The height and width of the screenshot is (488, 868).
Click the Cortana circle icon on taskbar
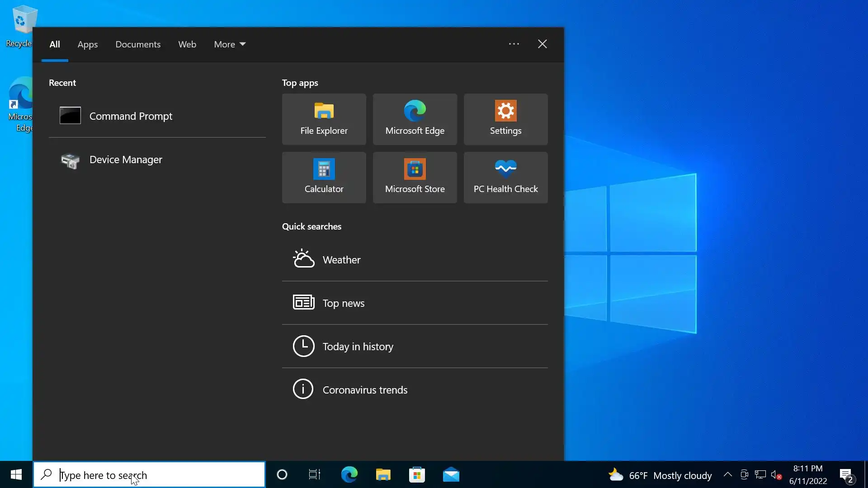[x=282, y=474]
